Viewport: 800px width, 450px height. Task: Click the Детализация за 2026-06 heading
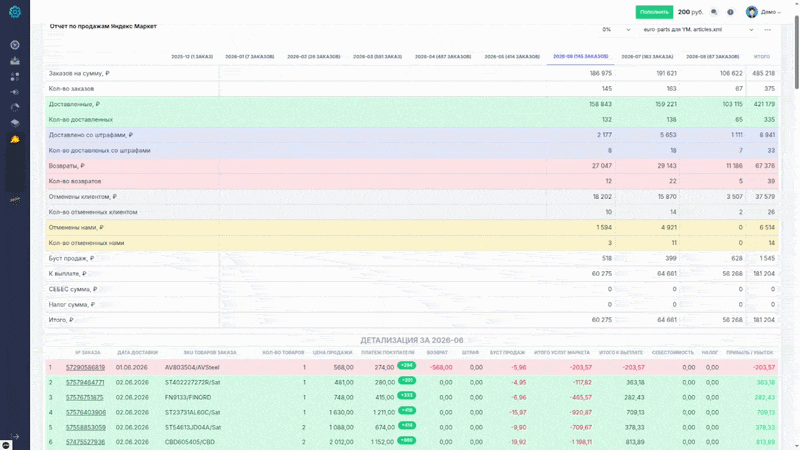412,340
